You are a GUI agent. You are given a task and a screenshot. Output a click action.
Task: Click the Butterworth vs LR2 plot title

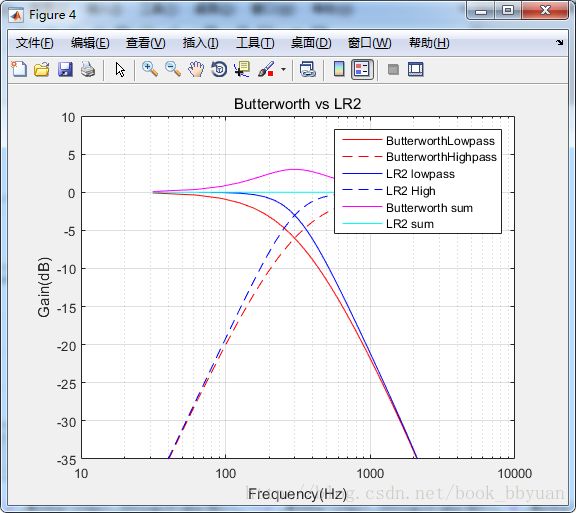coord(298,104)
